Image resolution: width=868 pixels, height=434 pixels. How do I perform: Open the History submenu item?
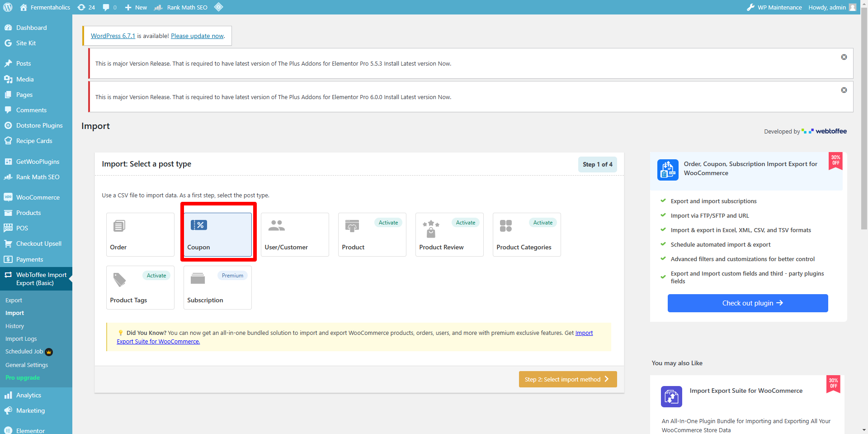click(14, 326)
